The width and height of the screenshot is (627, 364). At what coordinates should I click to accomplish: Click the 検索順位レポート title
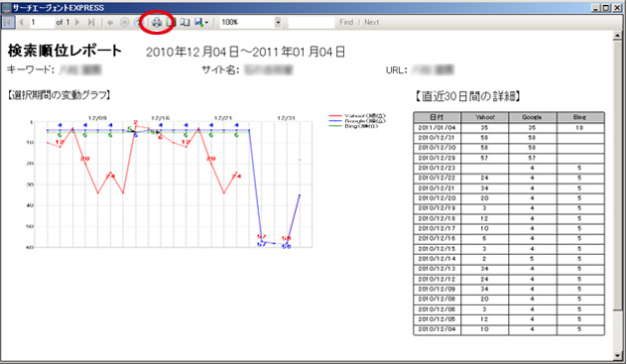tap(64, 51)
